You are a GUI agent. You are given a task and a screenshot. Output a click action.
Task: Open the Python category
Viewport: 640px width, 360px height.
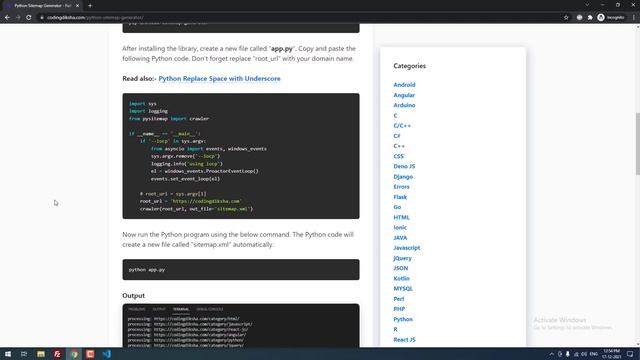[403, 319]
